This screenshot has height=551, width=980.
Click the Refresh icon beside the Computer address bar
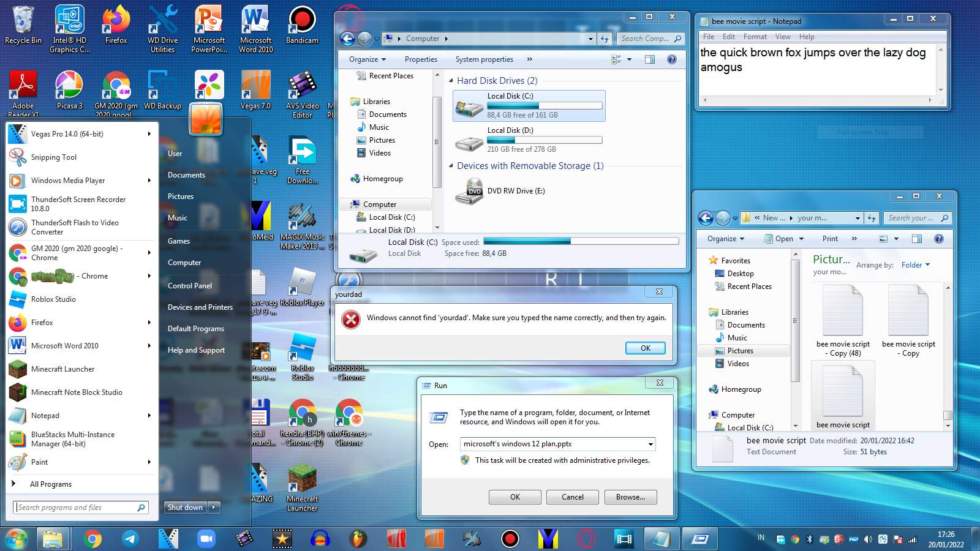point(605,38)
